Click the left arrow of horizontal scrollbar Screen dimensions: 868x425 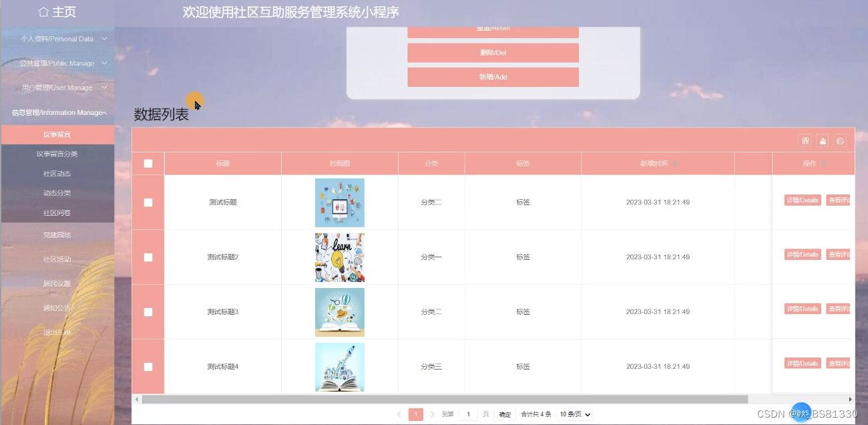click(x=137, y=399)
